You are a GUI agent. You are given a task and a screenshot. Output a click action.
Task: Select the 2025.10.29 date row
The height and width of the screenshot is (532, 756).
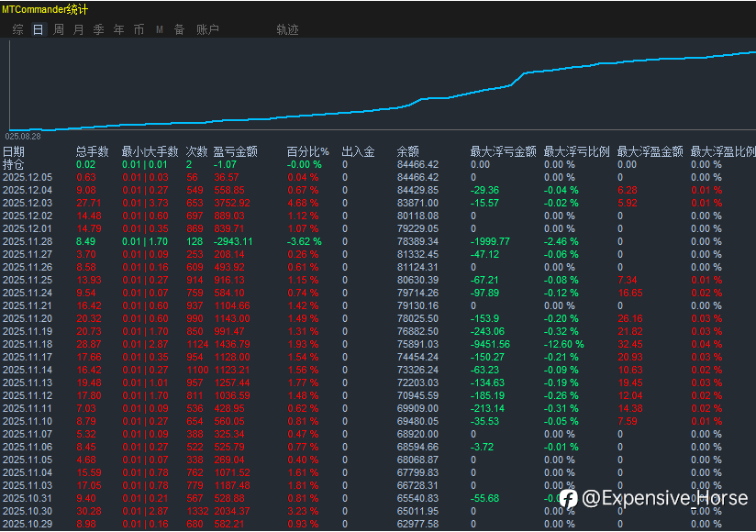pyautogui.click(x=378, y=524)
